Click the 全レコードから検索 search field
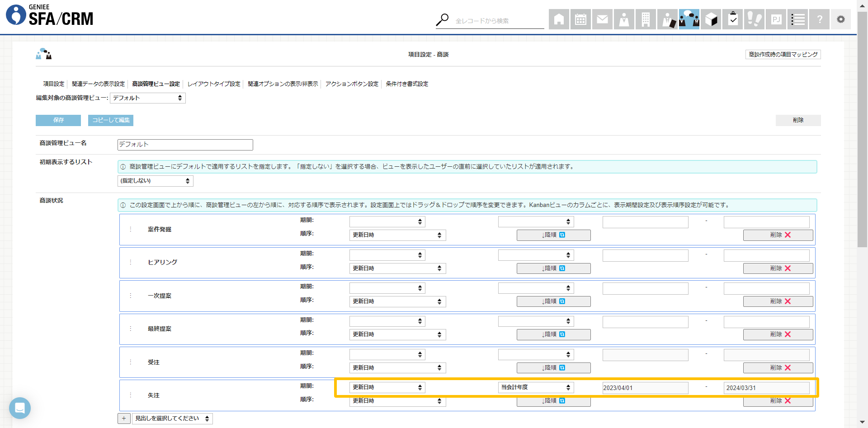This screenshot has width=868, height=428. pyautogui.click(x=499, y=21)
